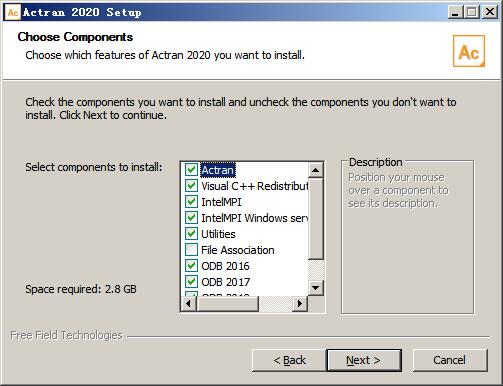Return with the < Back button

point(289,360)
